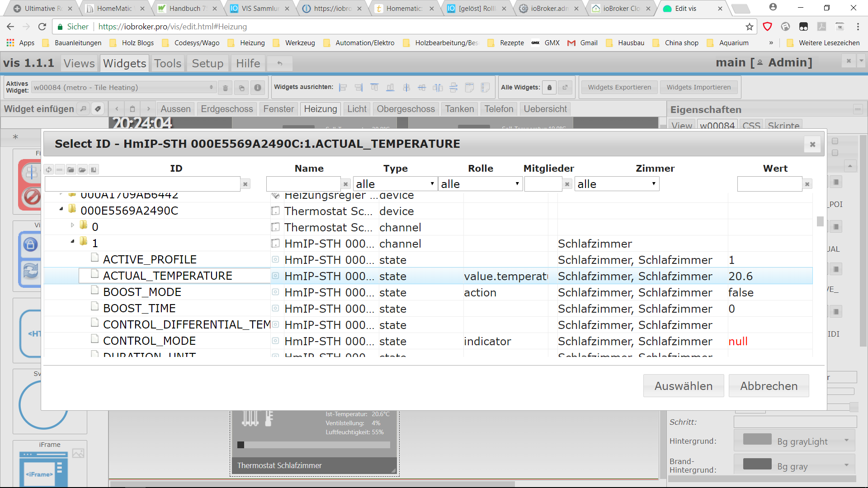Toggle lock for all widgets
The width and height of the screenshot is (868, 488).
(x=549, y=88)
